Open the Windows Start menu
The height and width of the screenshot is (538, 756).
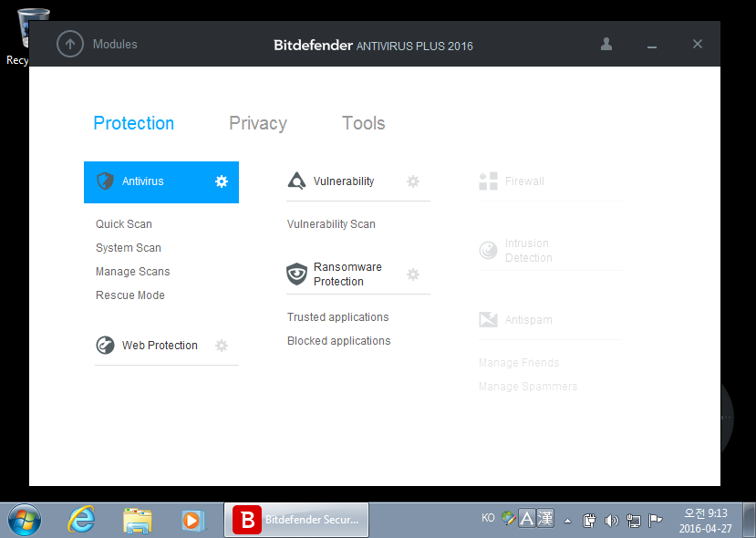(x=24, y=520)
